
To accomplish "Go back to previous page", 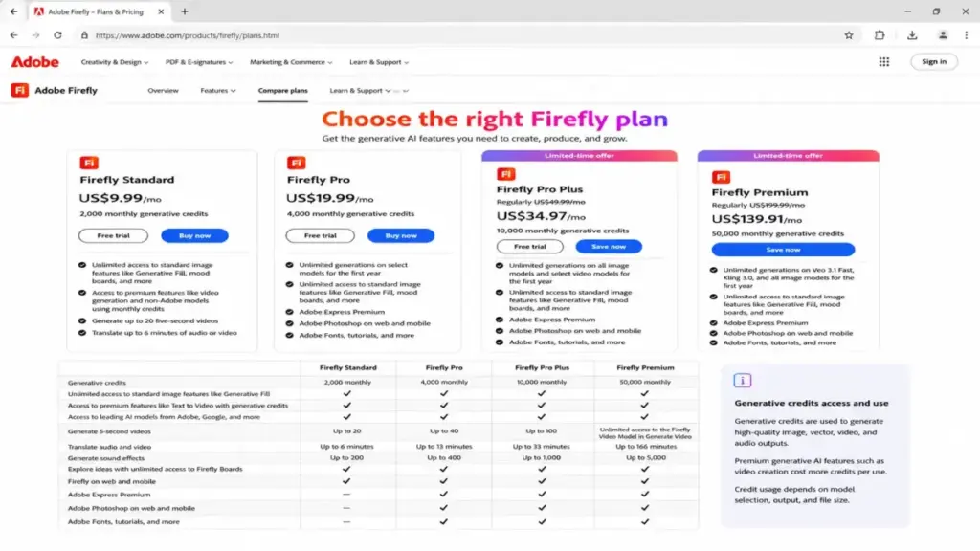I will [13, 35].
